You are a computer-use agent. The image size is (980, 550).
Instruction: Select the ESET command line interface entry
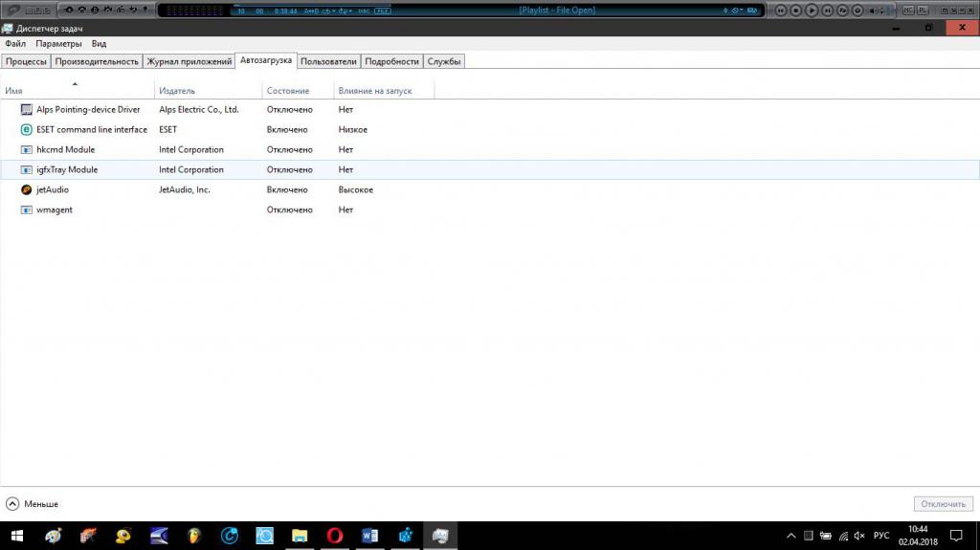coord(490,129)
